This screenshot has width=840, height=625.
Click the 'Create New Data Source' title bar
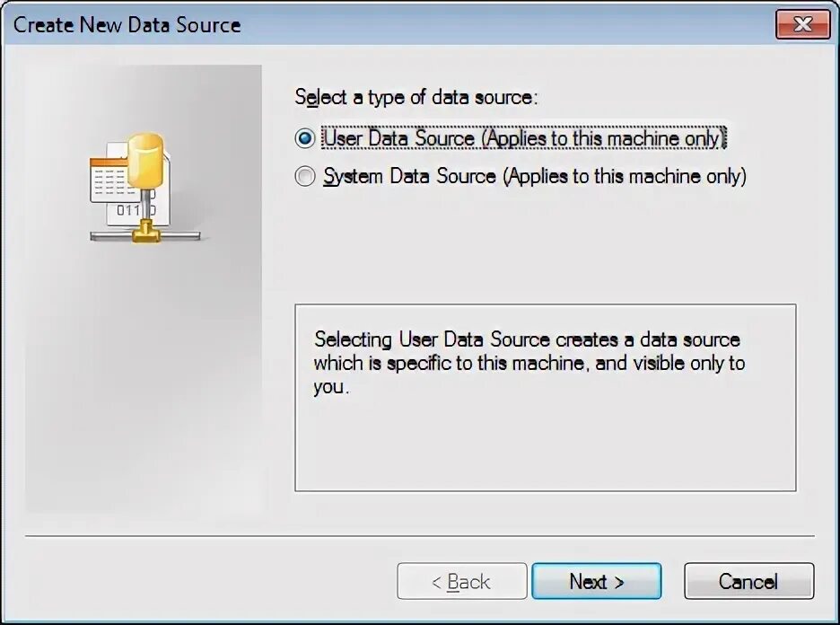pyautogui.click(x=359, y=24)
